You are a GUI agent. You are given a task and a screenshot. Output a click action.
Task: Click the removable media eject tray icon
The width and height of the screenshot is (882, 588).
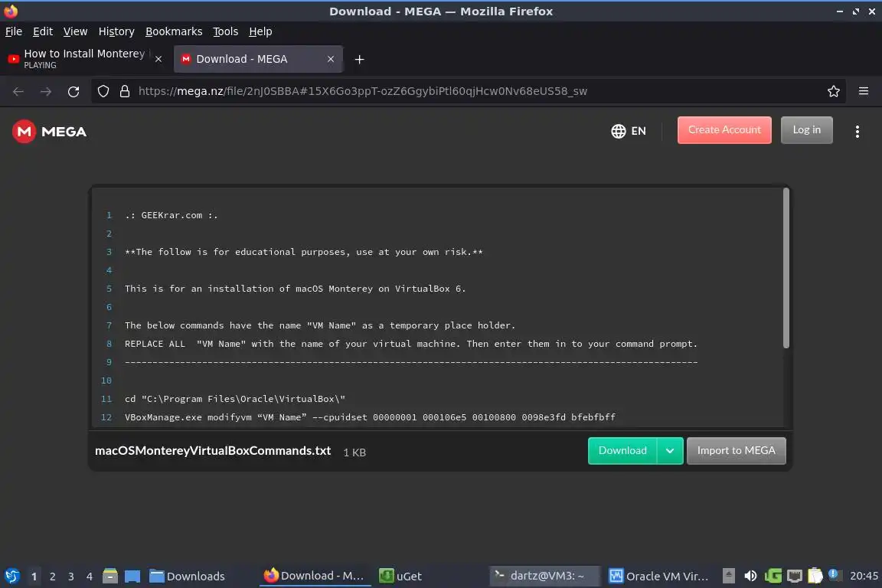tap(728, 576)
